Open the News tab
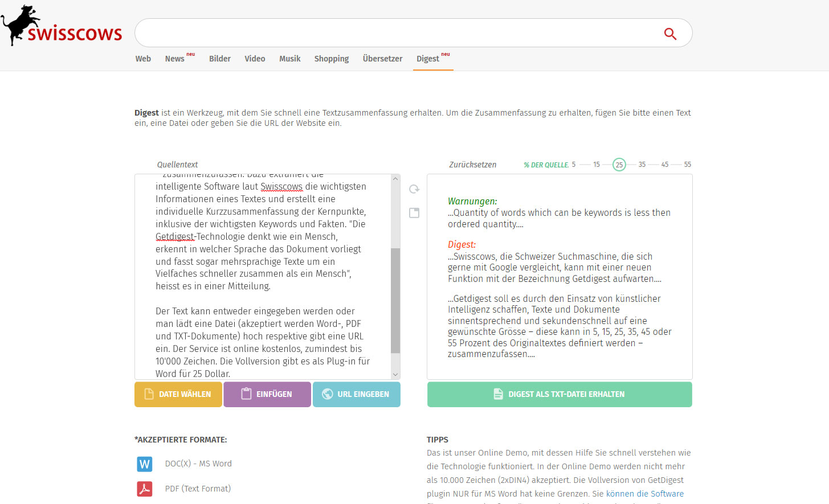This screenshot has width=829, height=504. click(x=175, y=59)
